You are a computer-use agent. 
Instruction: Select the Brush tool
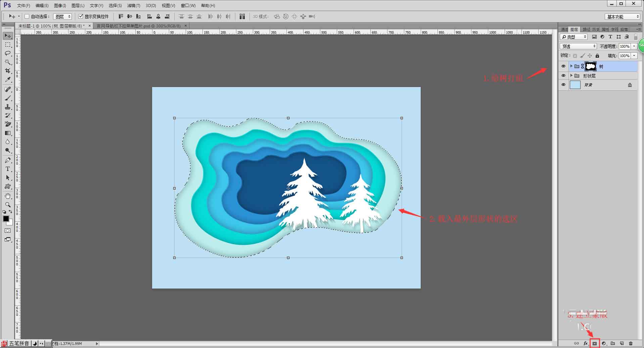[x=8, y=98]
